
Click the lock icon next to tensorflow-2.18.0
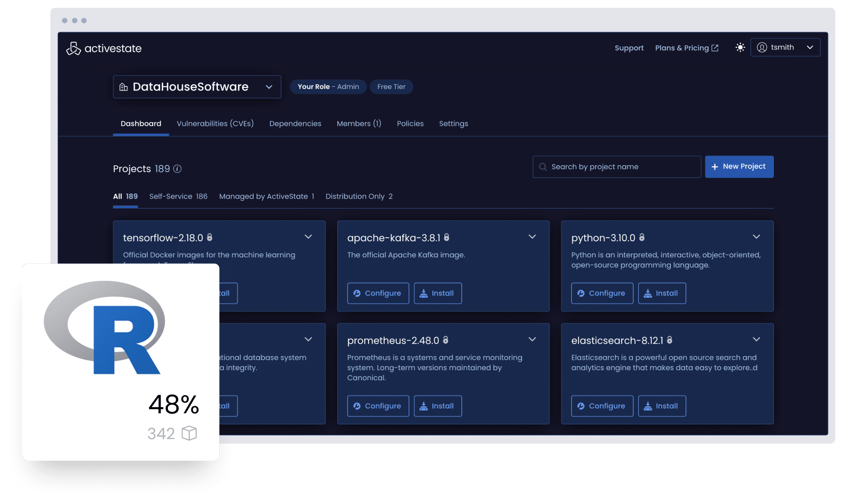[x=210, y=238]
